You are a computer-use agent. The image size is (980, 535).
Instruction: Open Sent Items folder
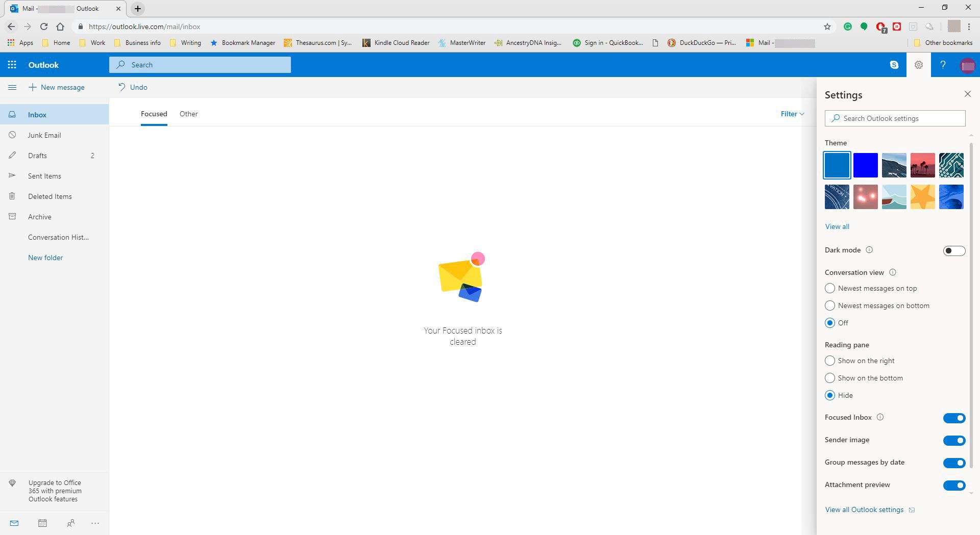[x=54, y=176]
